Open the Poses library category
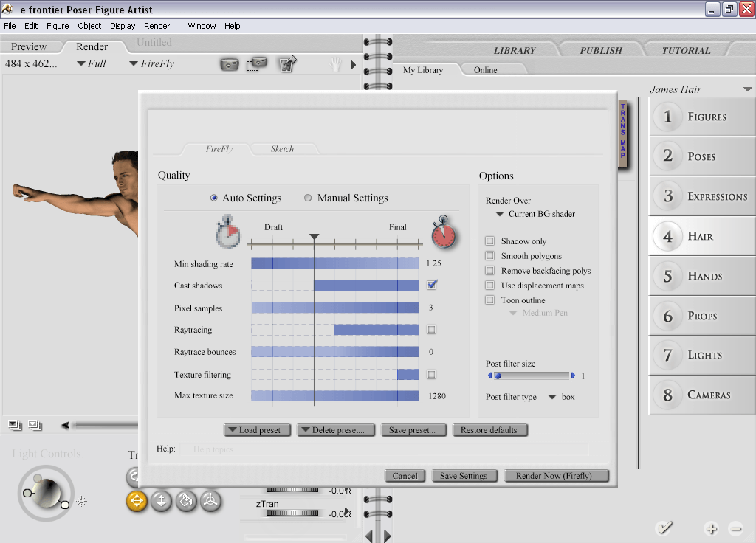756x543 pixels. (702, 156)
